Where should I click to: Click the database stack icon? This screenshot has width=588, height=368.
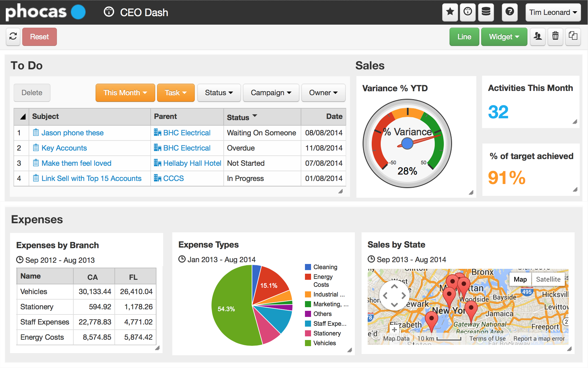click(x=486, y=12)
